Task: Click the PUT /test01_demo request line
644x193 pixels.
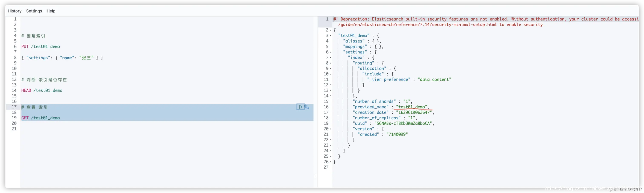Action: click(40, 46)
